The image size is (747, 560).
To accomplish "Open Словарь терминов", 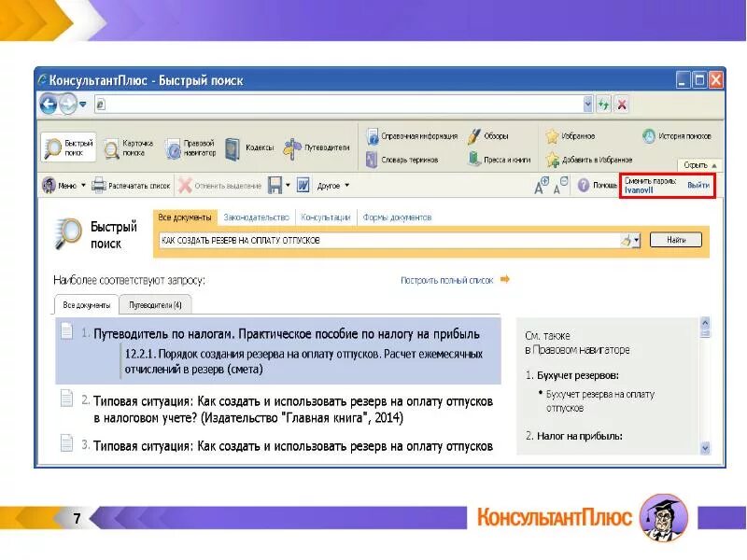I will 402,160.
